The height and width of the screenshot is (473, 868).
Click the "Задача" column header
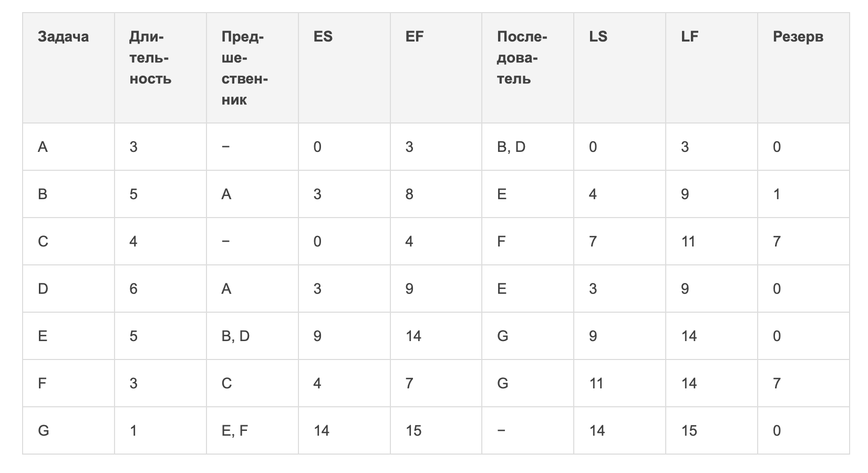click(63, 37)
